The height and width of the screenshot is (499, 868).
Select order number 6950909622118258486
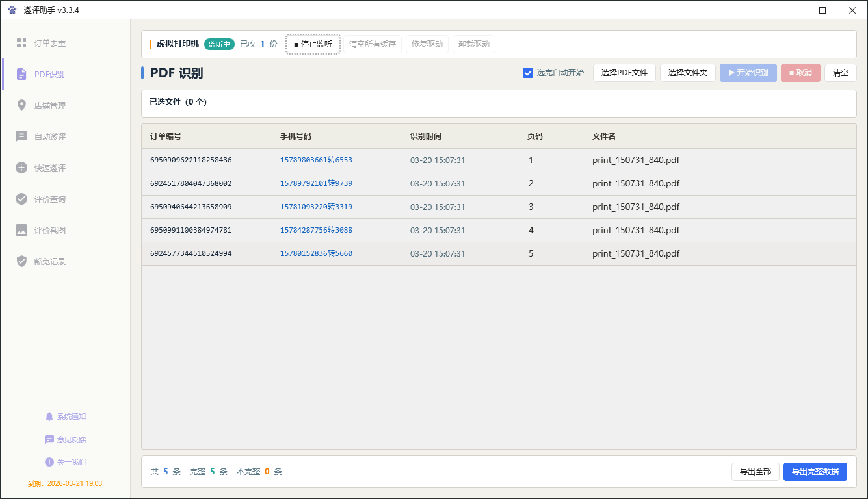[x=191, y=160]
